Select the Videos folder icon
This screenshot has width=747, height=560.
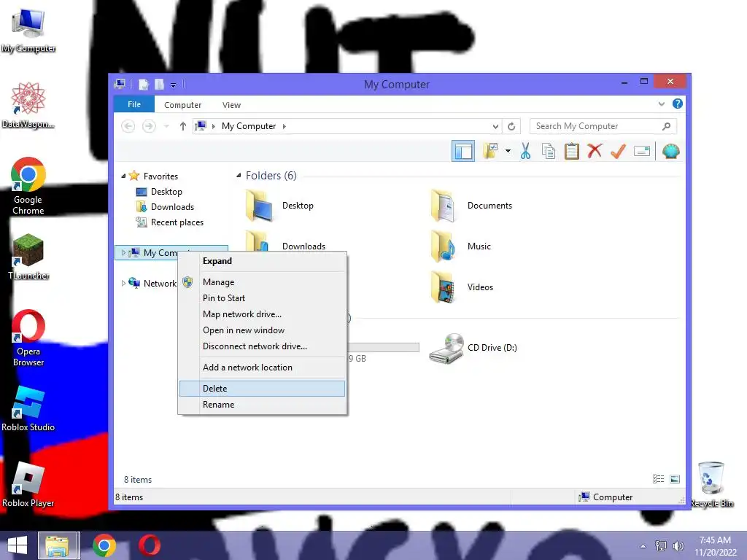tap(444, 287)
